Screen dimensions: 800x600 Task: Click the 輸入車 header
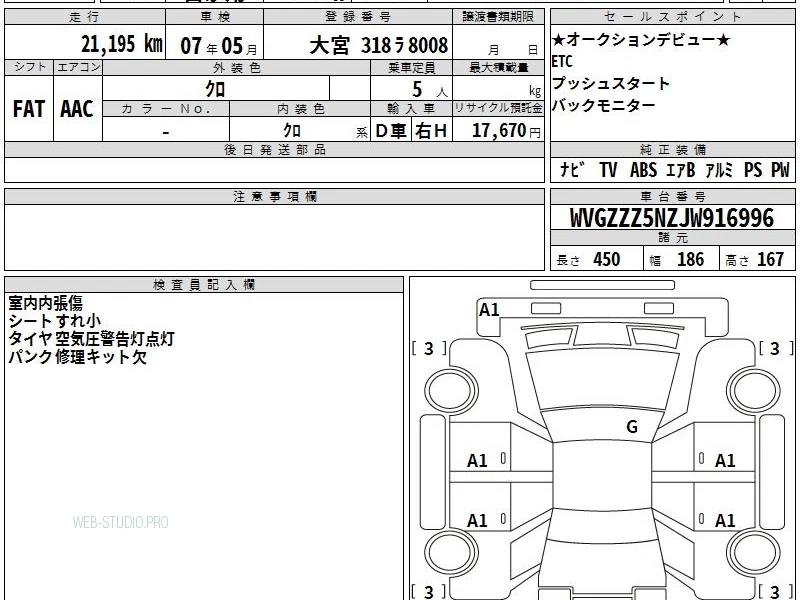click(411, 109)
